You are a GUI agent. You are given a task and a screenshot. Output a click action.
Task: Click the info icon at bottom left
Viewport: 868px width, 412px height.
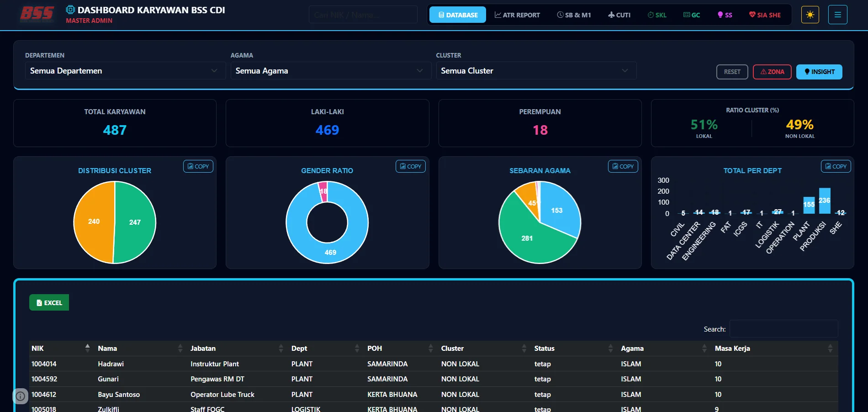point(21,396)
